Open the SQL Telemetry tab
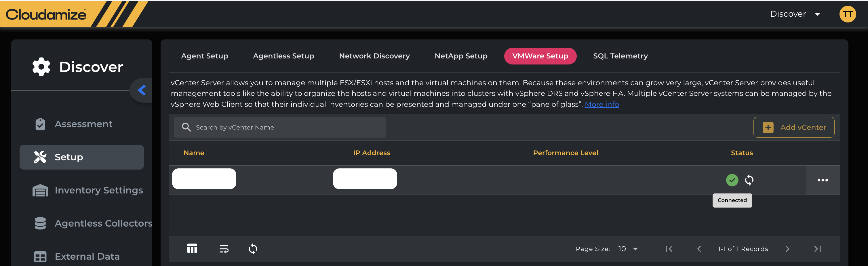 [x=620, y=56]
